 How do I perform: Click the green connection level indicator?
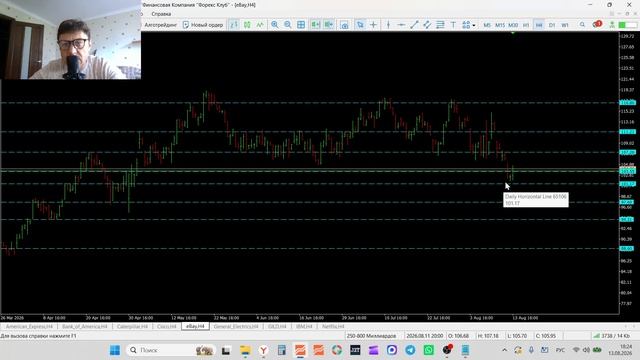[627, 25]
